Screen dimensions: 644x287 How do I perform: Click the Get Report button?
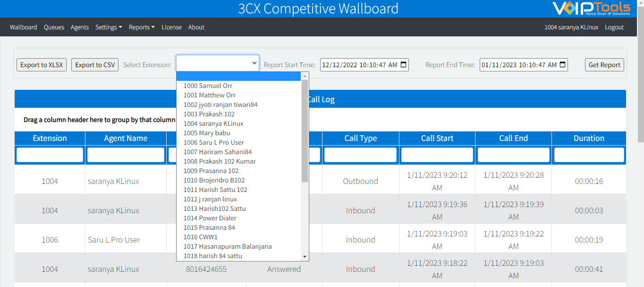click(x=604, y=65)
